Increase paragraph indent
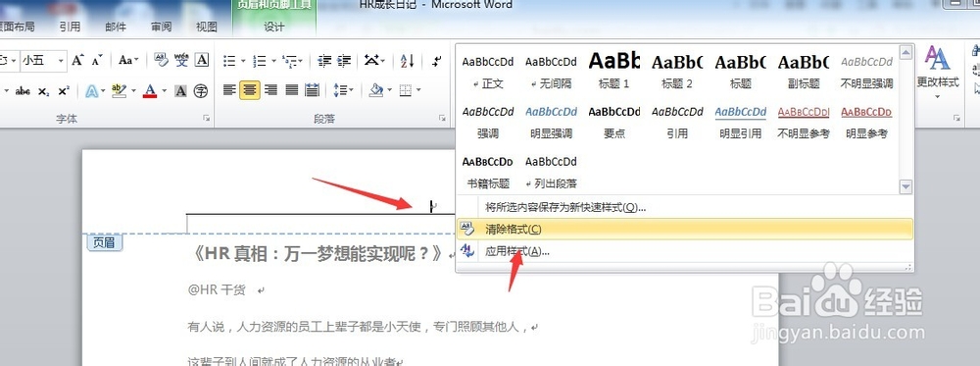 coord(344,61)
